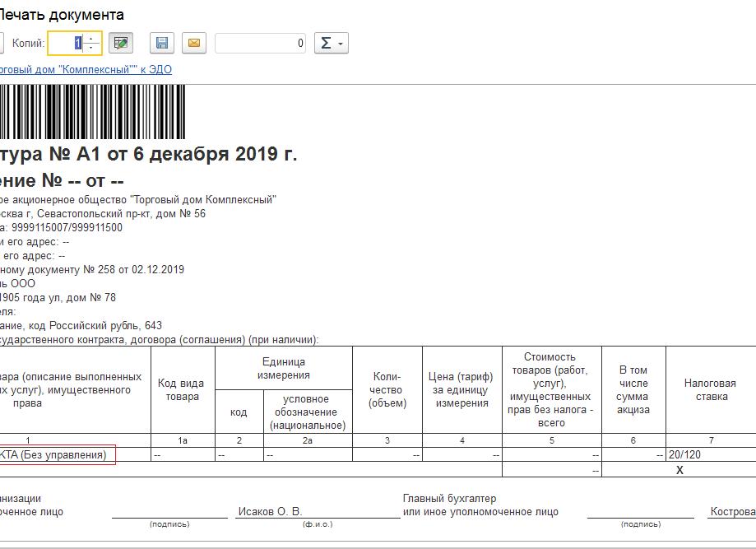Click the column number cell "7"
The image size is (756, 549).
click(x=711, y=440)
